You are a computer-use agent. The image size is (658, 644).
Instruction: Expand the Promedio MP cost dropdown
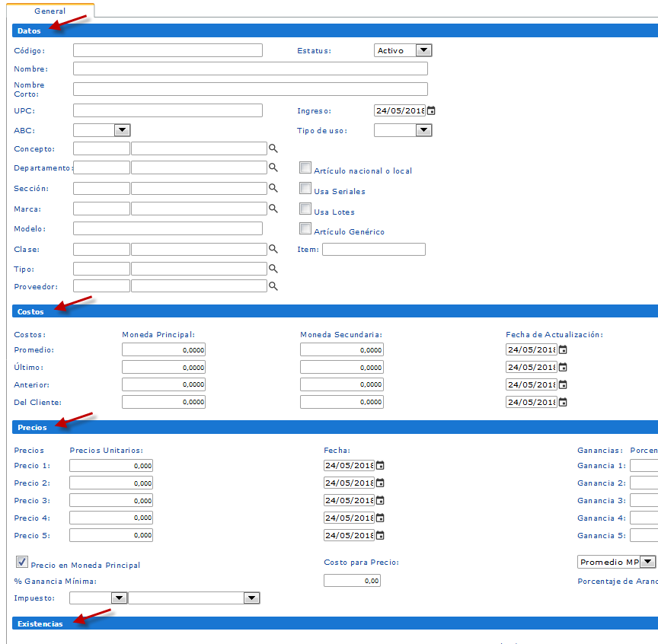tap(647, 562)
